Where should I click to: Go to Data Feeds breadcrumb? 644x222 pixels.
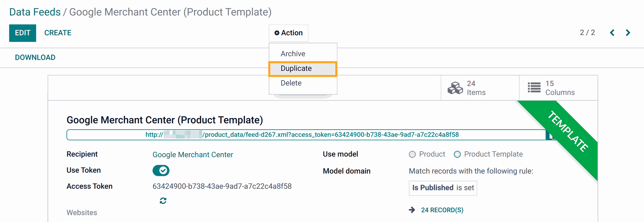click(x=35, y=12)
